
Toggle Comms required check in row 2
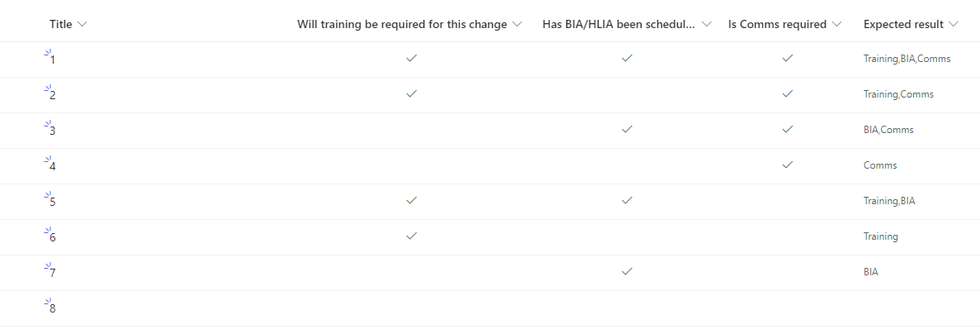pos(788,93)
